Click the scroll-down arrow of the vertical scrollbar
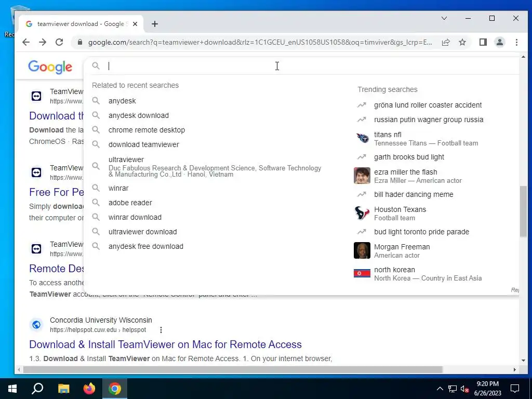The image size is (532, 399). (x=523, y=361)
